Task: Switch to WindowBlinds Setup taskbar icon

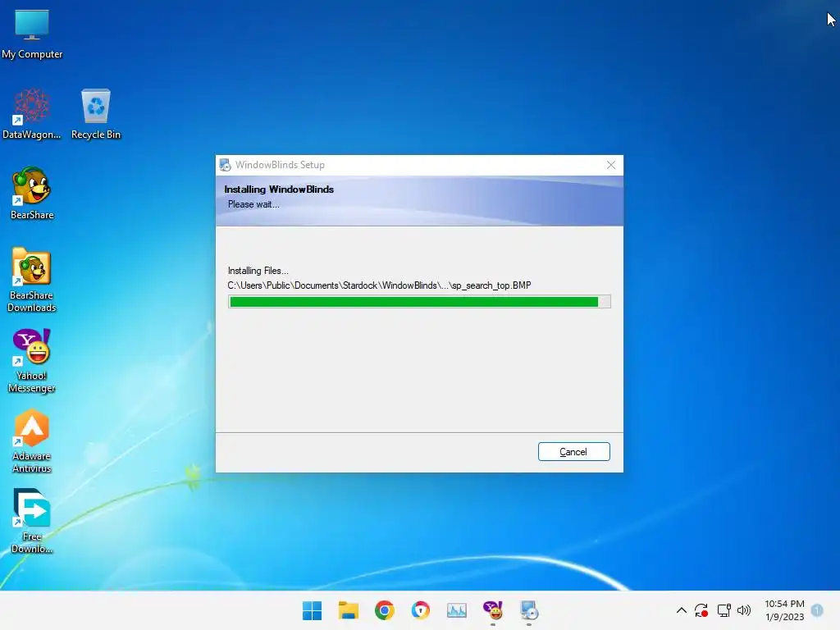Action: tap(529, 610)
